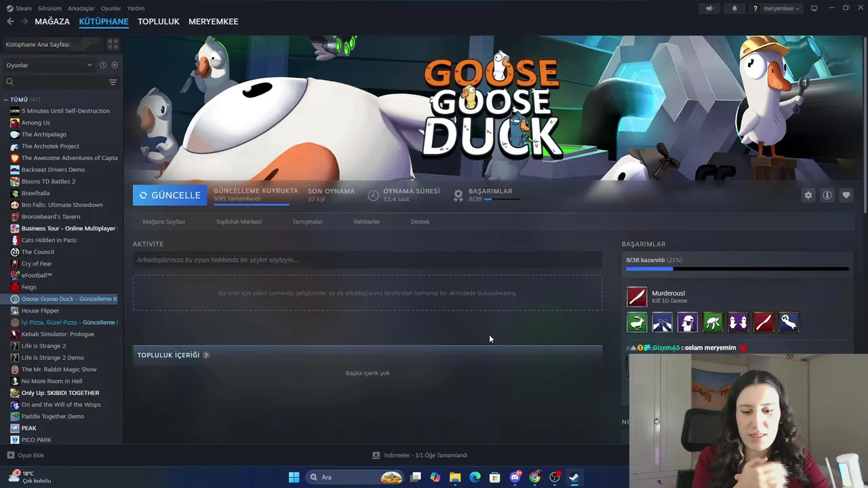The width and height of the screenshot is (868, 488).
Task: Click the recent activity clock filter
Action: [103, 65]
